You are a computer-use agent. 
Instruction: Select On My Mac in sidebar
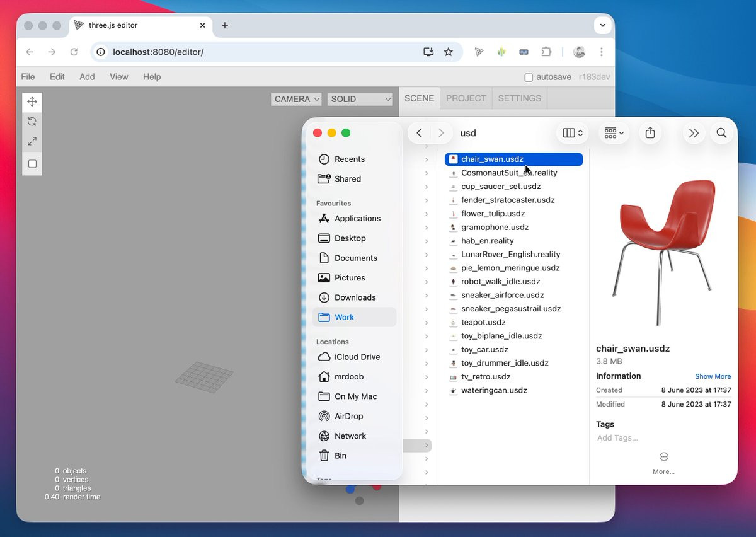(x=355, y=396)
